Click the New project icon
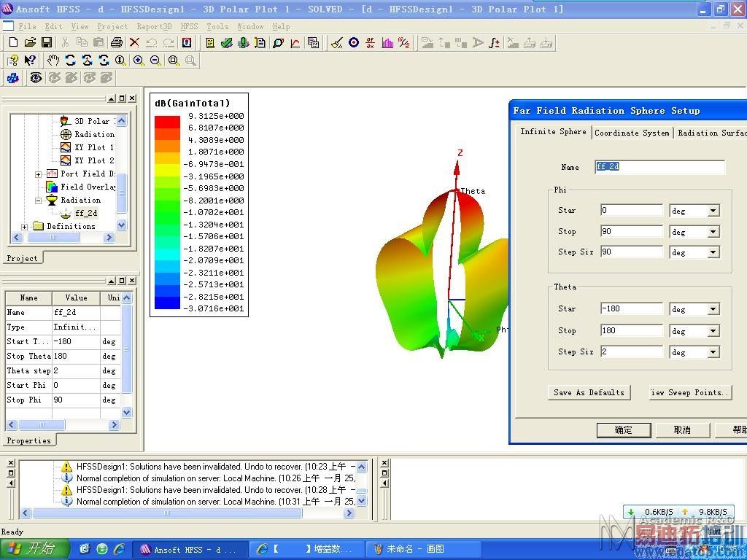Viewport: 747px width, 560px height. coord(12,43)
